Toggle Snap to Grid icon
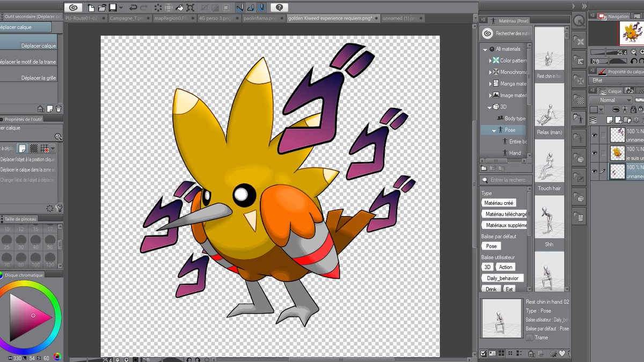Image resolution: width=644 pixels, height=362 pixels. (x=261, y=8)
